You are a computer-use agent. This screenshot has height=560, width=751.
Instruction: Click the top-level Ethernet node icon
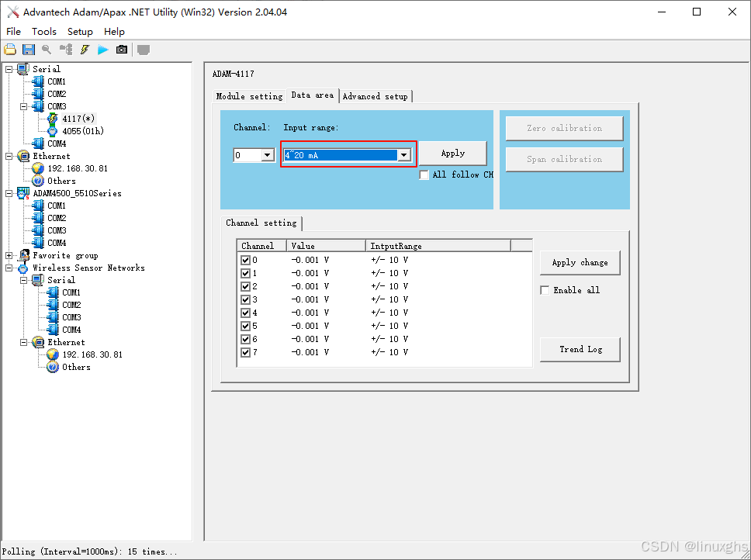23,156
